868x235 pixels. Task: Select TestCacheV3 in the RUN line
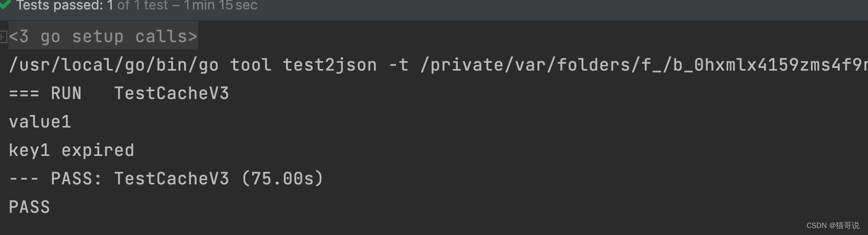[171, 93]
